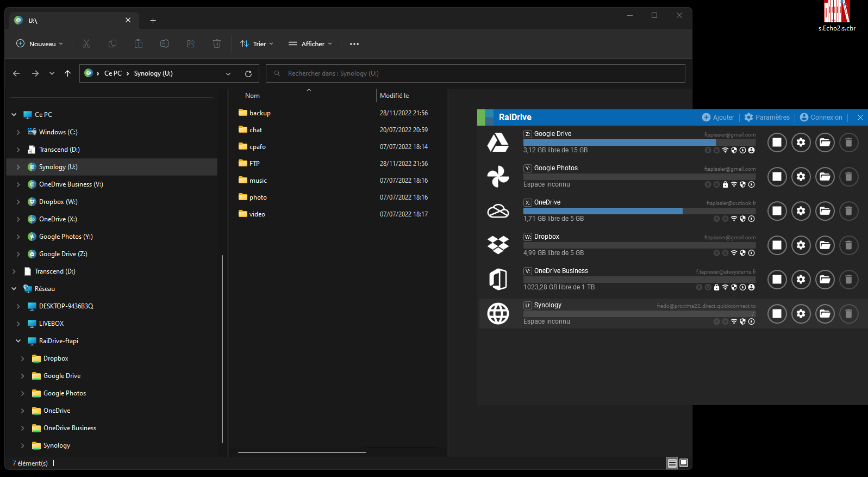Screen dimensions: 868x477
Task: Delete the Synology entry in RaiDrive
Action: point(848,314)
